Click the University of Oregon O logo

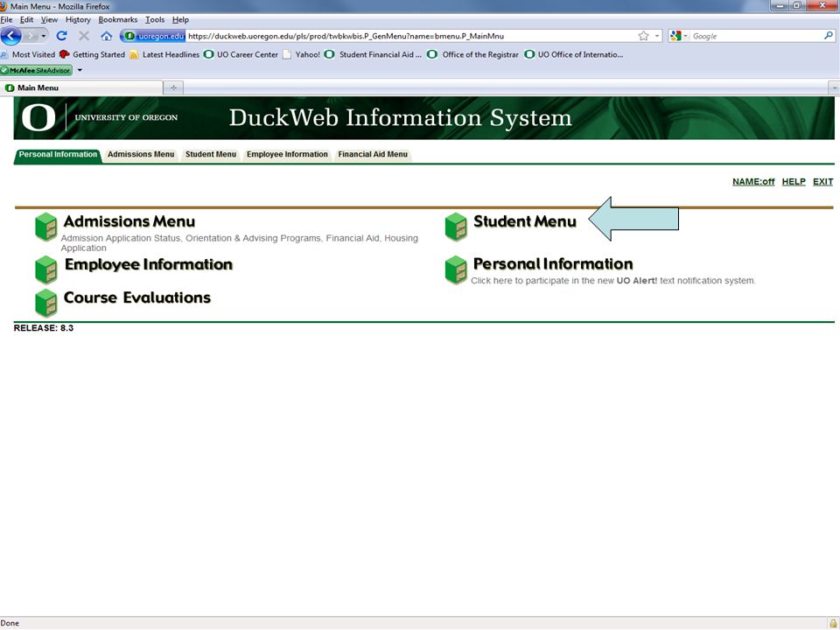tap(38, 117)
